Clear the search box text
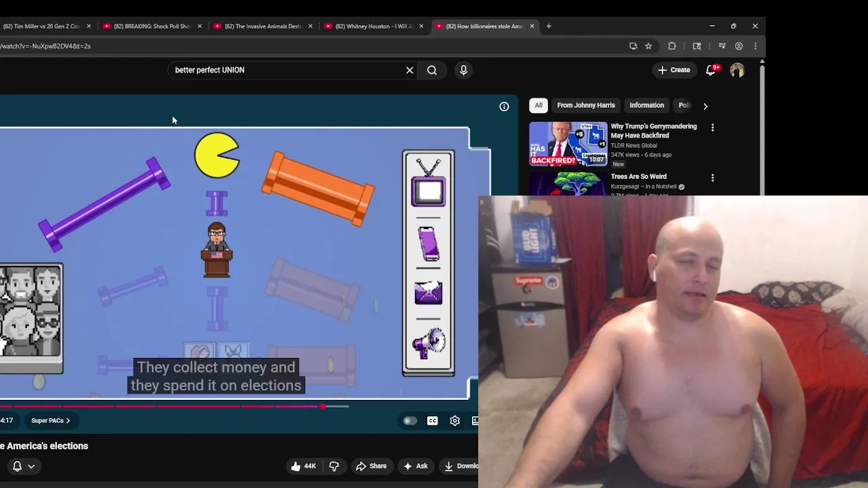868x488 pixels. click(410, 70)
